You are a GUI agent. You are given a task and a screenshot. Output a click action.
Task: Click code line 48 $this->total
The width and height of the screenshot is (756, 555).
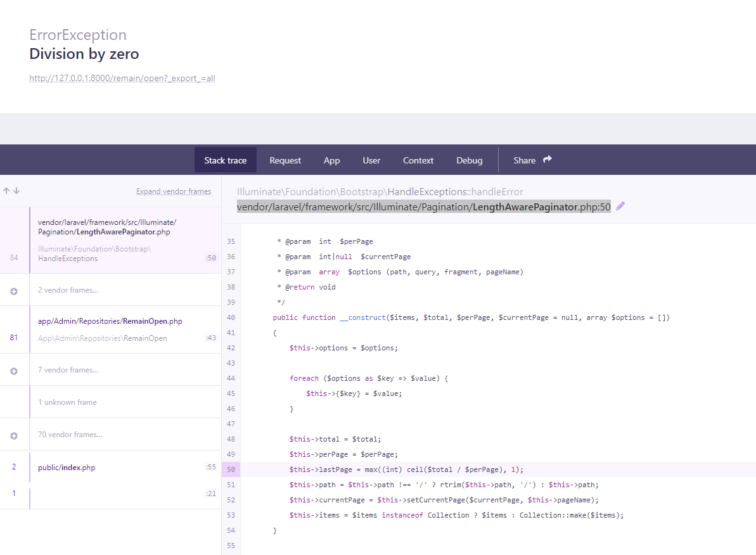point(335,439)
